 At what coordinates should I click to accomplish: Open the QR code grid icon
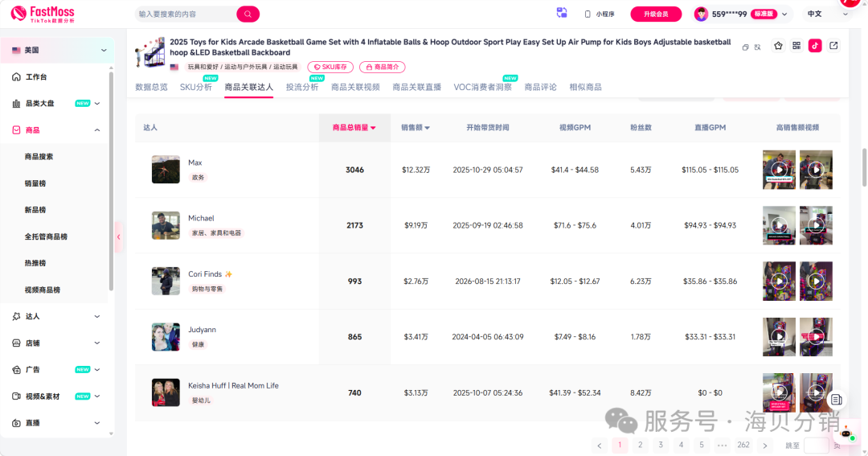796,46
